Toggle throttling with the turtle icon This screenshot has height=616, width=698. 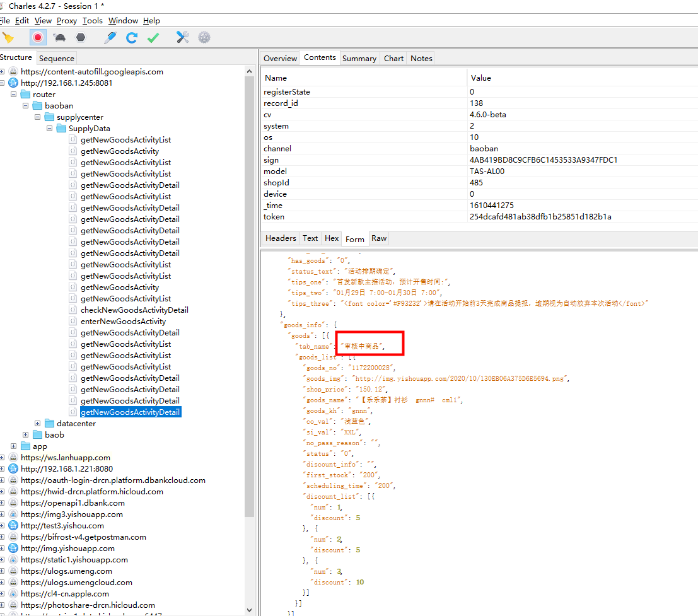[x=60, y=37]
